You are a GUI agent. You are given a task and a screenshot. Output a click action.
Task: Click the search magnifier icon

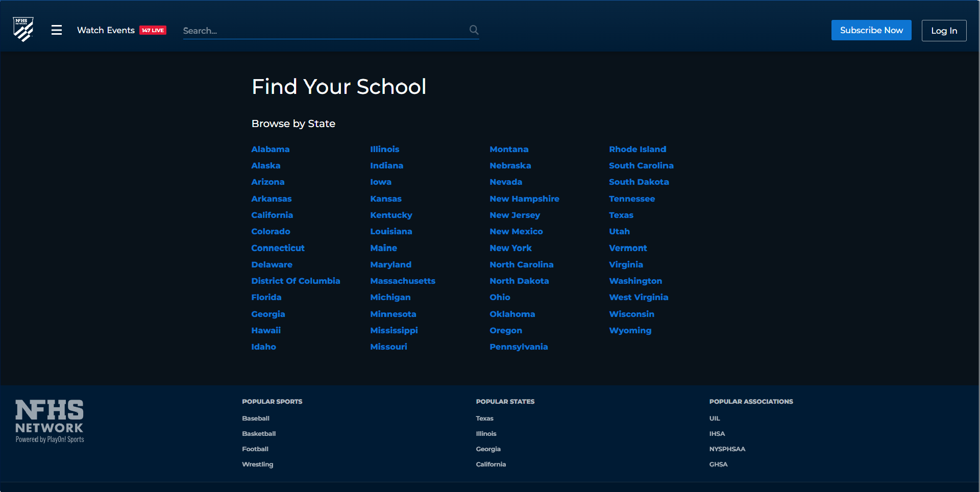coord(474,30)
